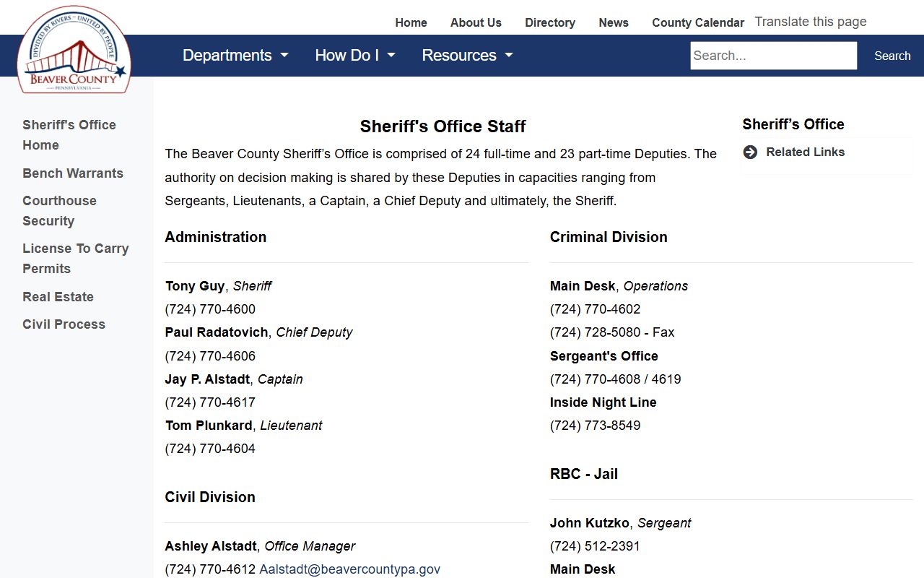Click phone number (724) 770-4606
This screenshot has height=578, width=924.
coord(210,356)
